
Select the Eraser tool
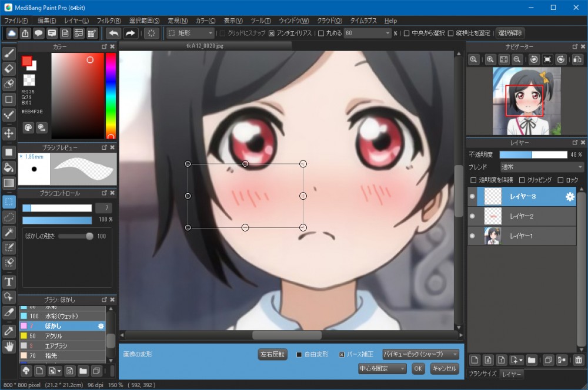(9, 69)
